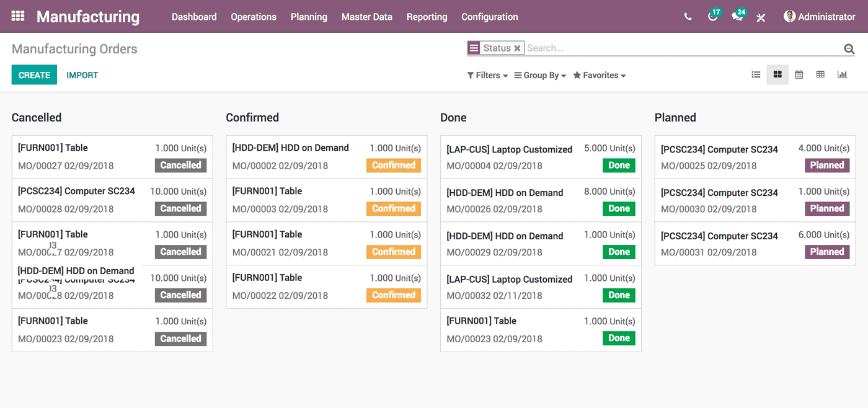Open the messages icon showing 24 notifications
Image resolution: width=868 pixels, height=408 pixels.
coord(737,17)
